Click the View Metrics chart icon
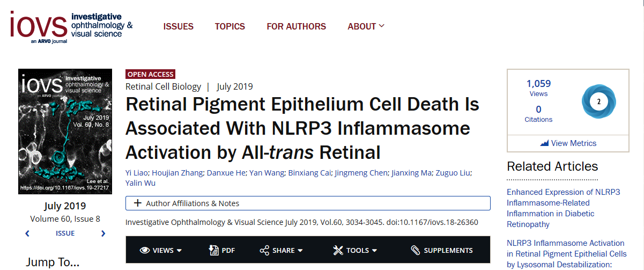The image size is (644, 270). [x=544, y=143]
